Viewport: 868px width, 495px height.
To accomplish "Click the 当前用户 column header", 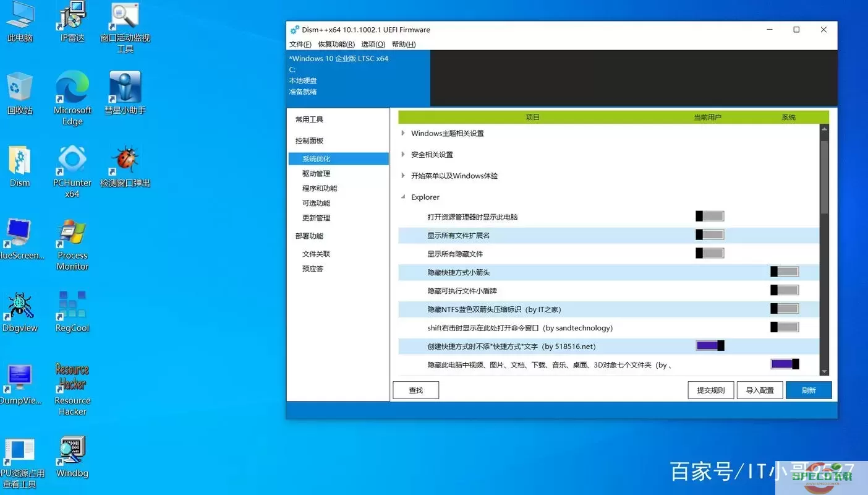I will tap(708, 117).
